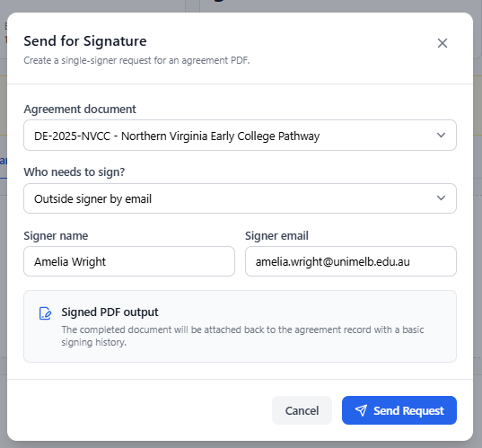482x448 pixels.
Task: Click the Signer email label
Action: point(276,236)
